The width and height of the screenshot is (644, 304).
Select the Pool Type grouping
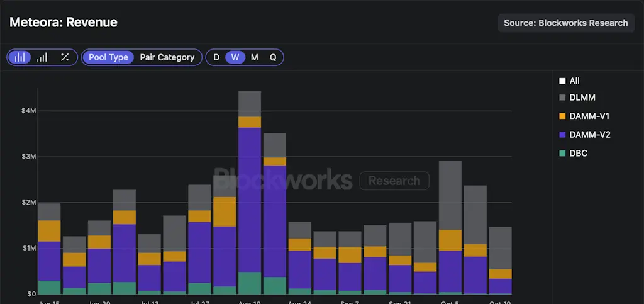108,57
